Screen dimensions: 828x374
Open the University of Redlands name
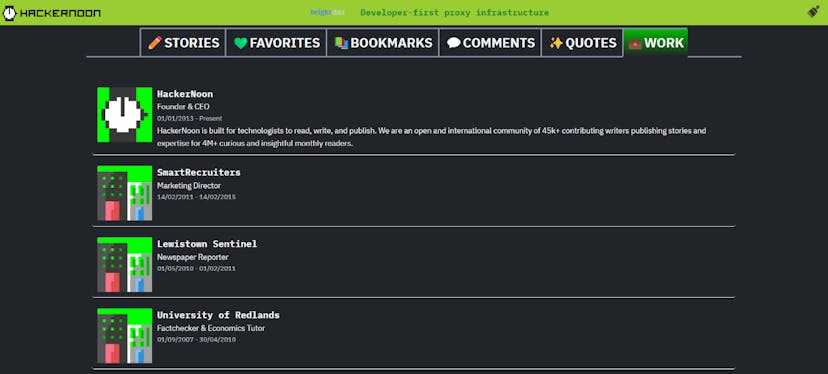pos(218,315)
